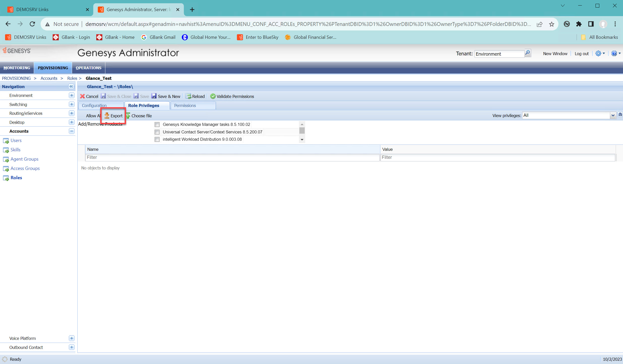Open All Bookmarks folder
The image size is (623, 364).
pyautogui.click(x=600, y=37)
